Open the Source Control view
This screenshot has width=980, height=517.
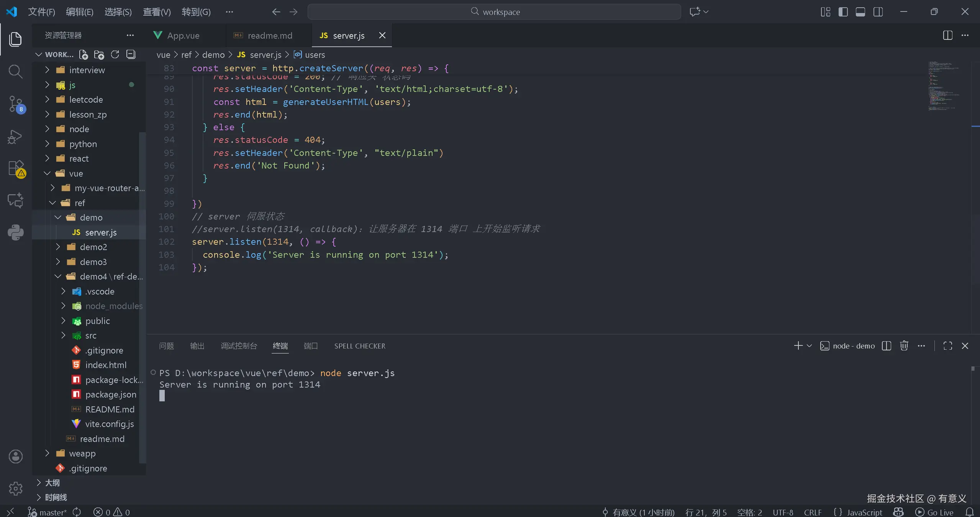point(15,104)
